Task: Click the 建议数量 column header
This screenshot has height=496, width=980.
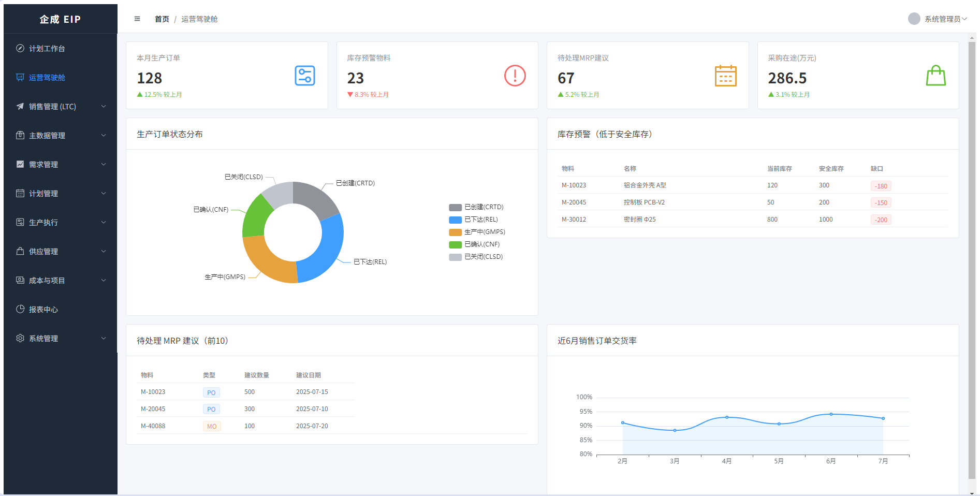Action: pyautogui.click(x=257, y=375)
